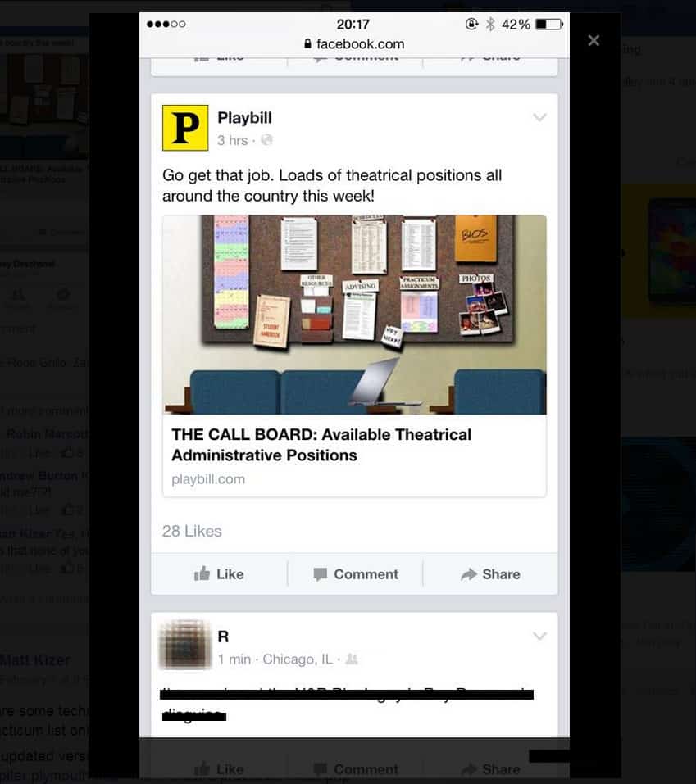Image resolution: width=696 pixels, height=784 pixels.
Task: View the 28 Likes count
Action: 192,531
